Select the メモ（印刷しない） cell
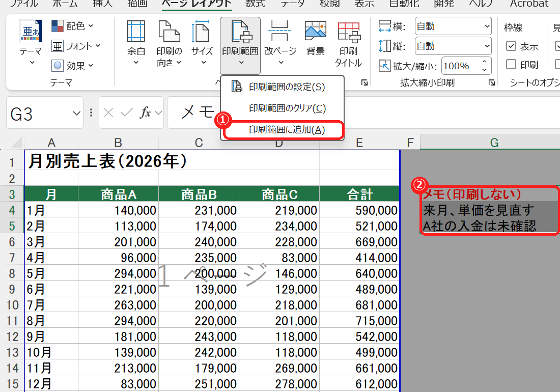560x392 pixels. coord(490,194)
